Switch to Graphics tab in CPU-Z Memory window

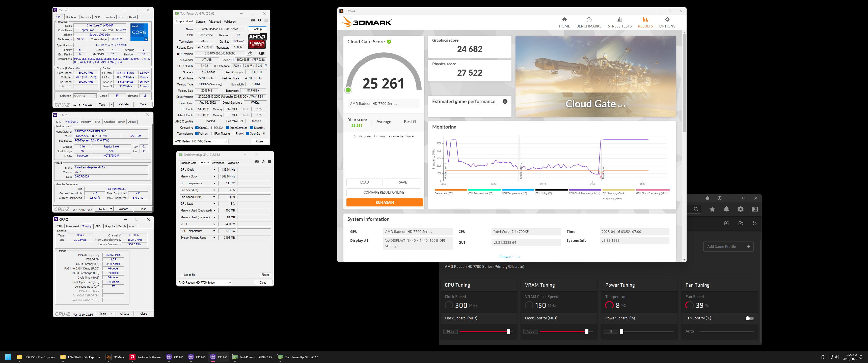pos(110,226)
